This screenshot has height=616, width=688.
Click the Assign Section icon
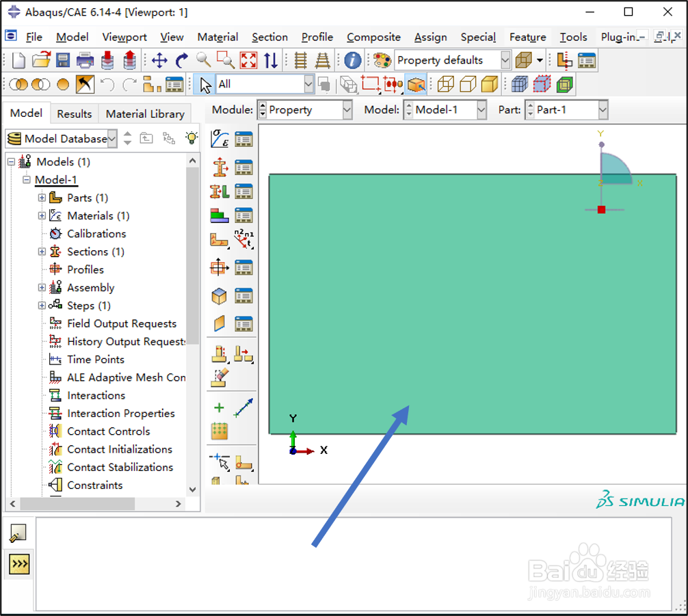(220, 191)
